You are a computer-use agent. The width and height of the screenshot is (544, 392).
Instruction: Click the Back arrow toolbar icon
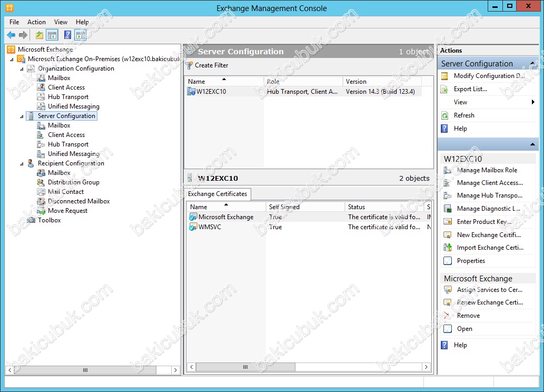click(x=11, y=35)
